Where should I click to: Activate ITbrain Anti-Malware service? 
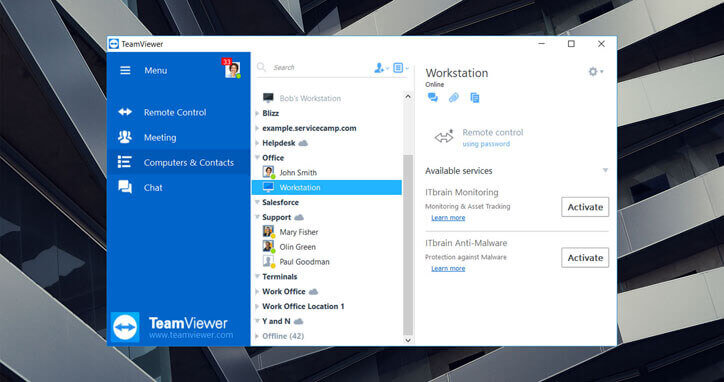585,258
